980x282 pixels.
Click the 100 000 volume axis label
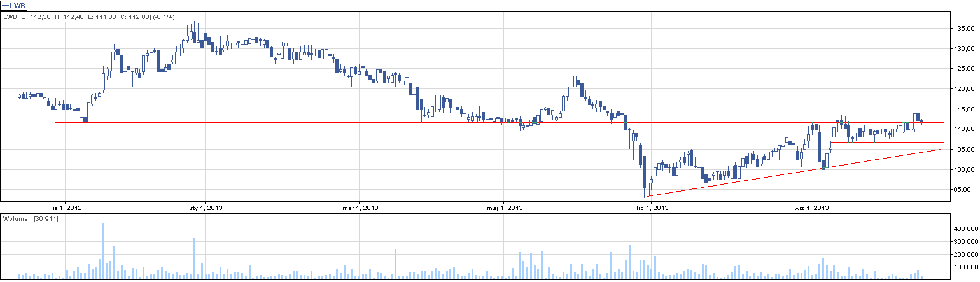point(965,268)
